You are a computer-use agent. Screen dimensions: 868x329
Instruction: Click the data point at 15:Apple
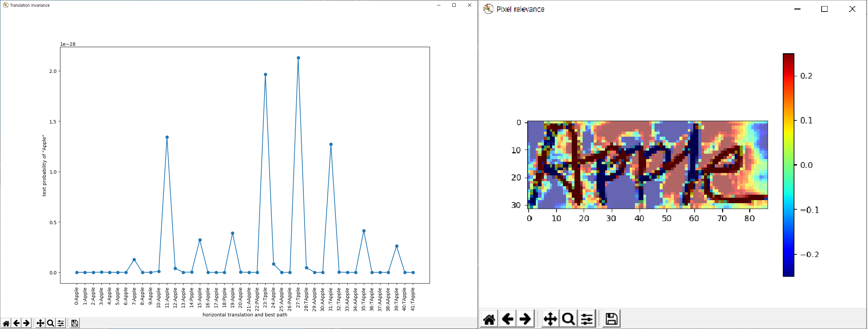(x=200, y=240)
